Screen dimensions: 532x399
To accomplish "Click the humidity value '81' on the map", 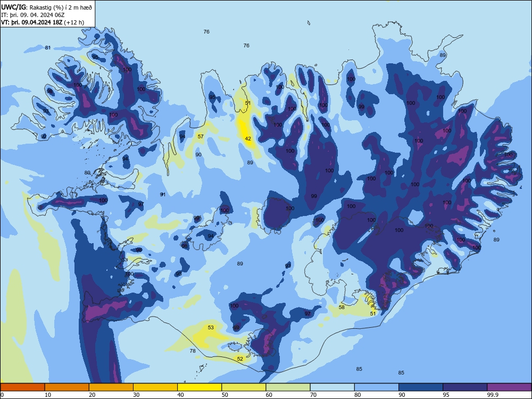I will (x=48, y=48).
